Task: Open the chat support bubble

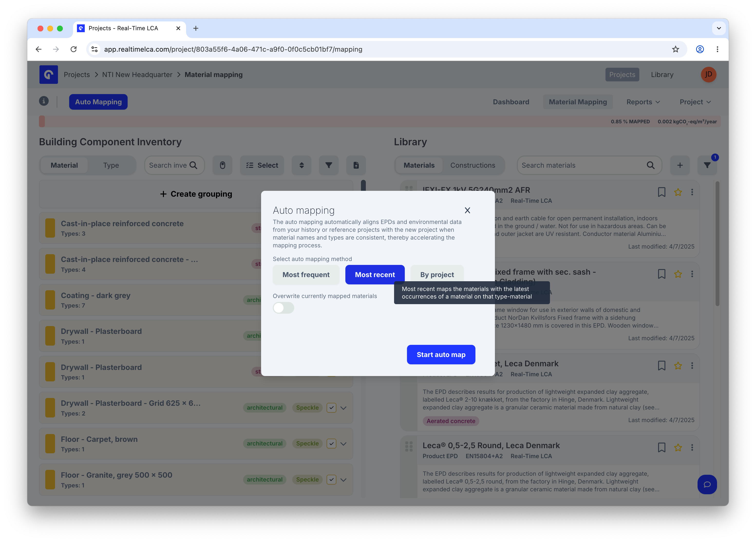Action: click(x=707, y=484)
